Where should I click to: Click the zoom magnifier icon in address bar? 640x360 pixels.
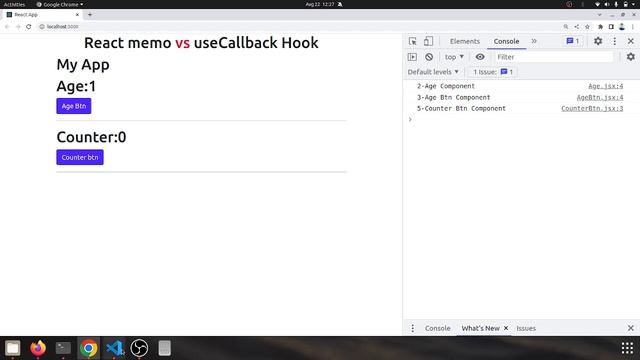(x=566, y=27)
